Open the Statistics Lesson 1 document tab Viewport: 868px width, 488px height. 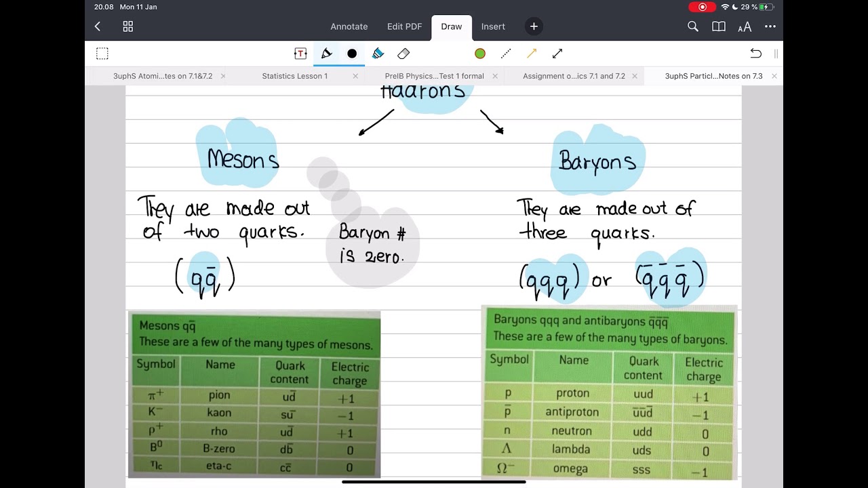pos(295,76)
